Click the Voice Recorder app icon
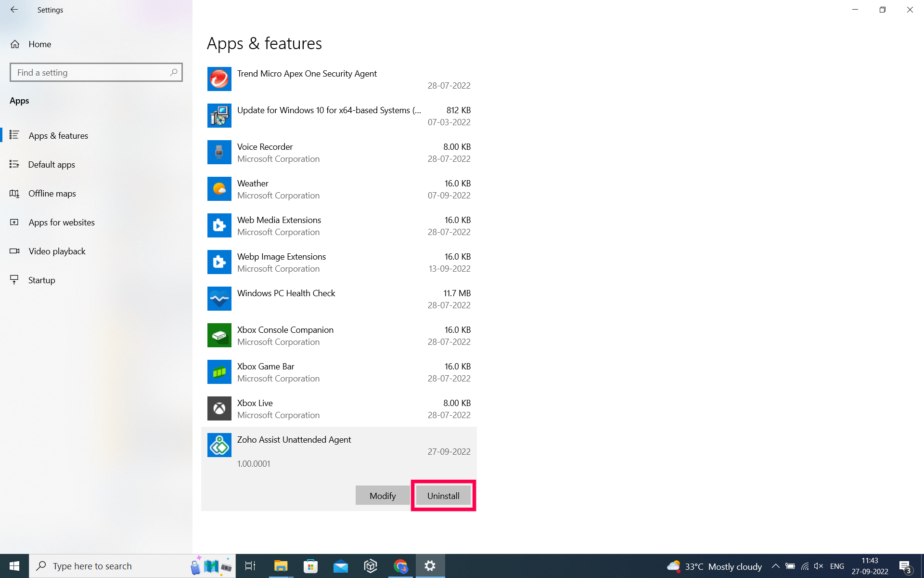Screen dimensions: 924x578 pos(219,152)
